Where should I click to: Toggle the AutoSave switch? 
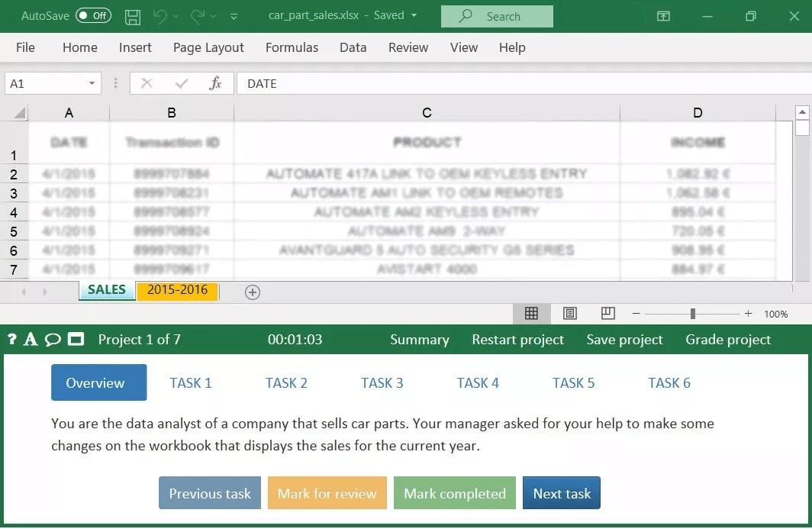pos(93,16)
